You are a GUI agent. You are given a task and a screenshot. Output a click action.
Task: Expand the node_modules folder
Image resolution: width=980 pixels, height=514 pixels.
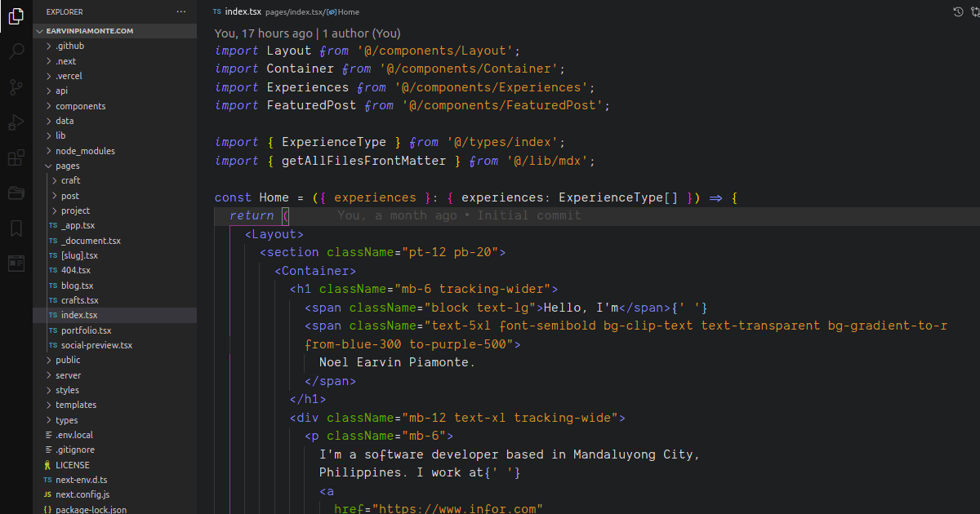coord(85,151)
